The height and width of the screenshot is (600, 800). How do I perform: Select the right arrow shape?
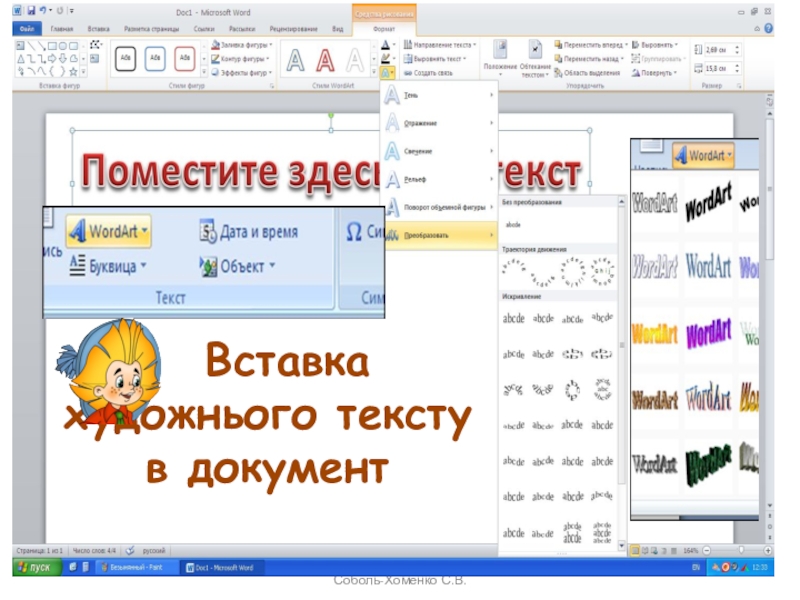click(52, 59)
